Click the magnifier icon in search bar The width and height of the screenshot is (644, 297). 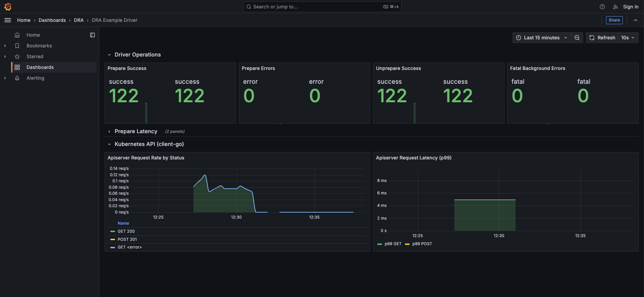[x=249, y=7]
